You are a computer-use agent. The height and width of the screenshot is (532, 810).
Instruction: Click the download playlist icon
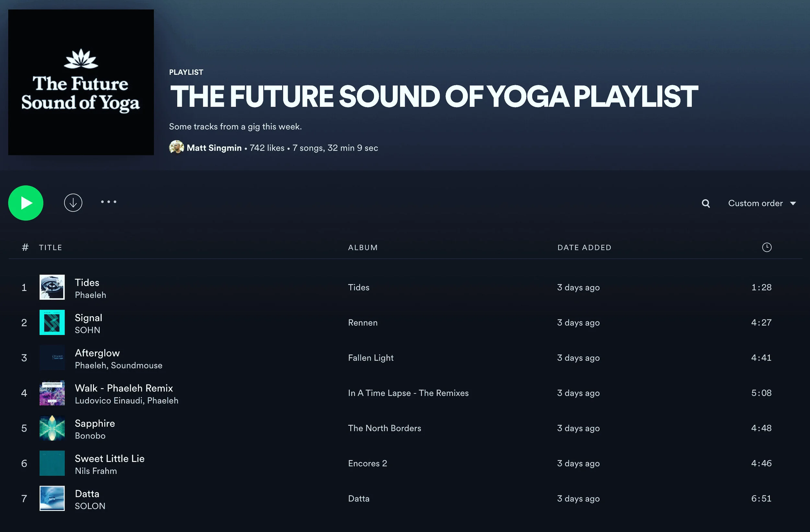pos(73,203)
